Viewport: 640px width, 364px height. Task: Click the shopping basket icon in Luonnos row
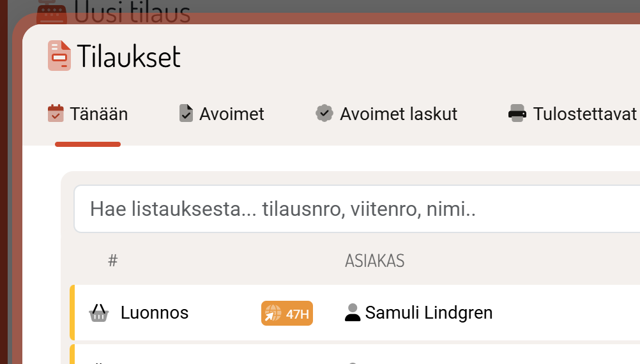tap(98, 313)
